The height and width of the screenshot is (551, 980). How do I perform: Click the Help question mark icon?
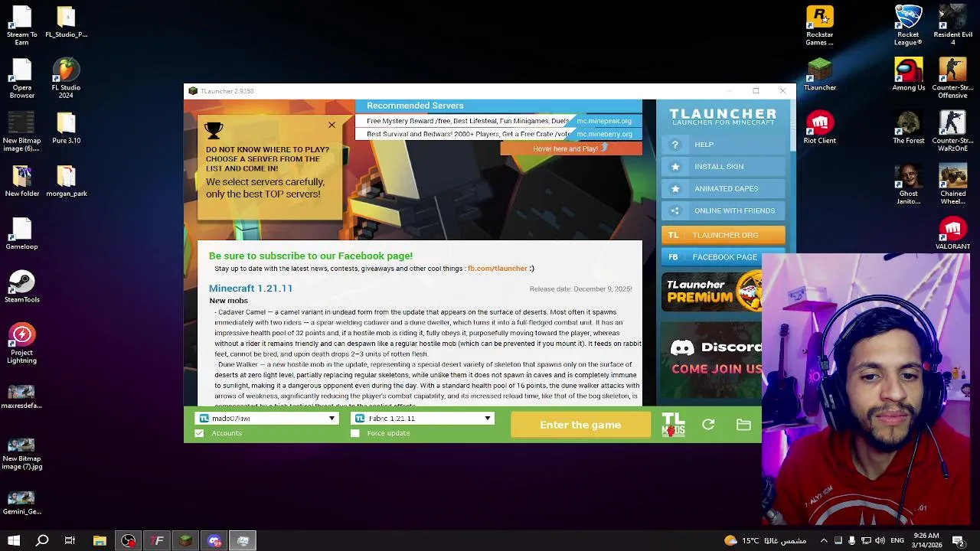tap(675, 145)
